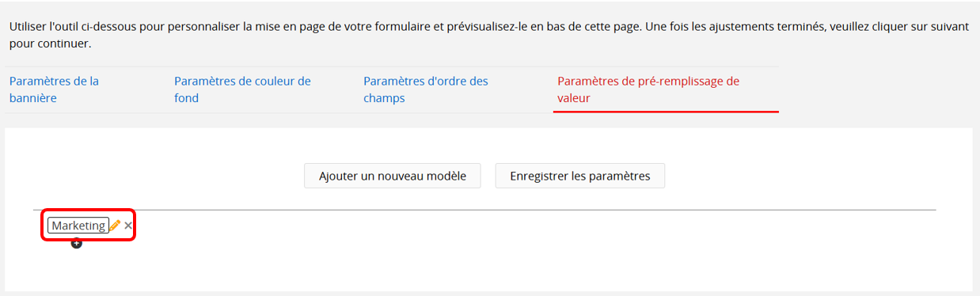Viewport: 980px width, 296px height.
Task: Show the background color settings tab
Action: click(x=242, y=89)
